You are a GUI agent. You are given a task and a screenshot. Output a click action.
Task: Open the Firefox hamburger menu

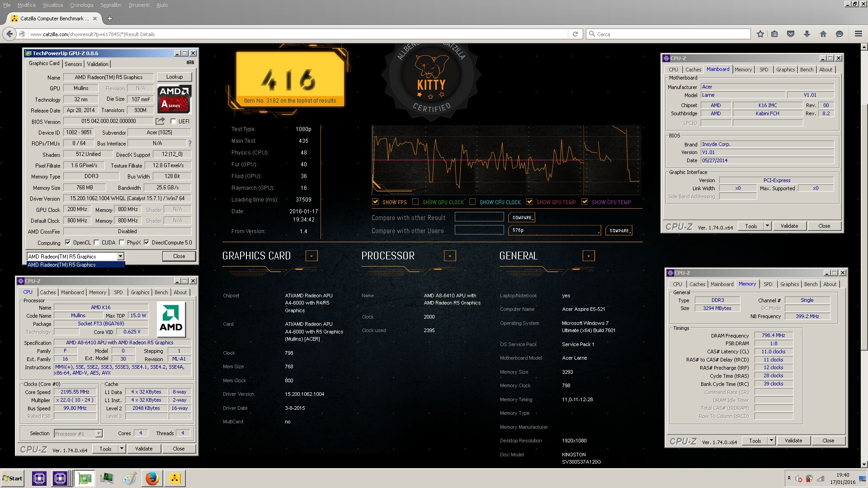[x=859, y=34]
